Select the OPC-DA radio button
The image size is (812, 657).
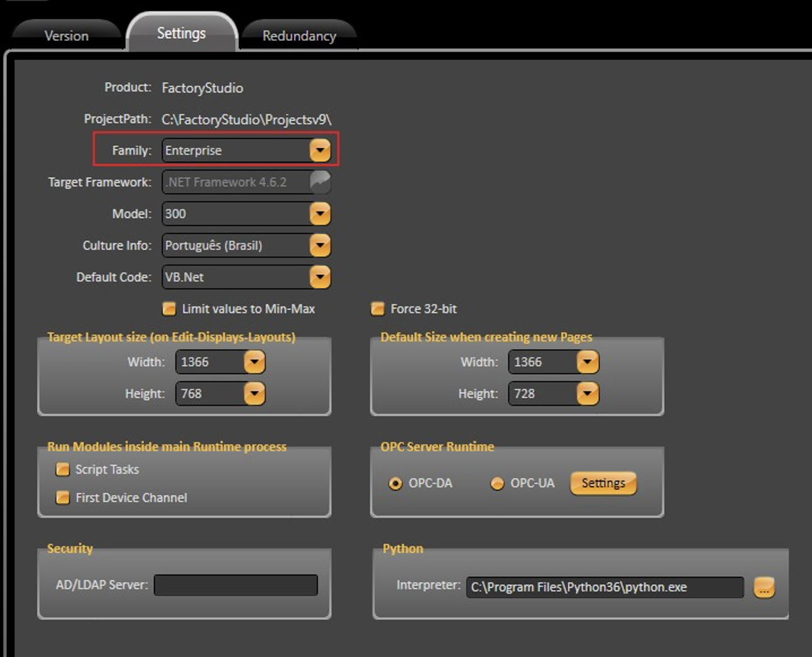[x=395, y=483]
